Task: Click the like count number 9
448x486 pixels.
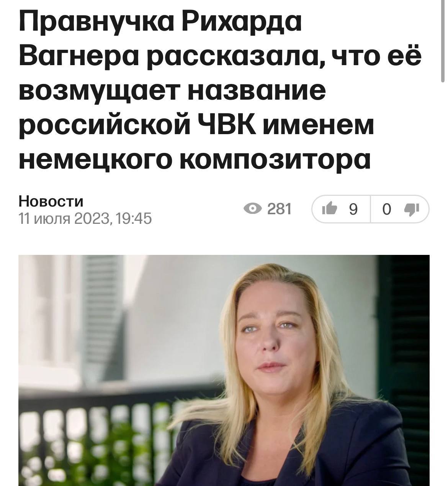Action: tap(353, 209)
